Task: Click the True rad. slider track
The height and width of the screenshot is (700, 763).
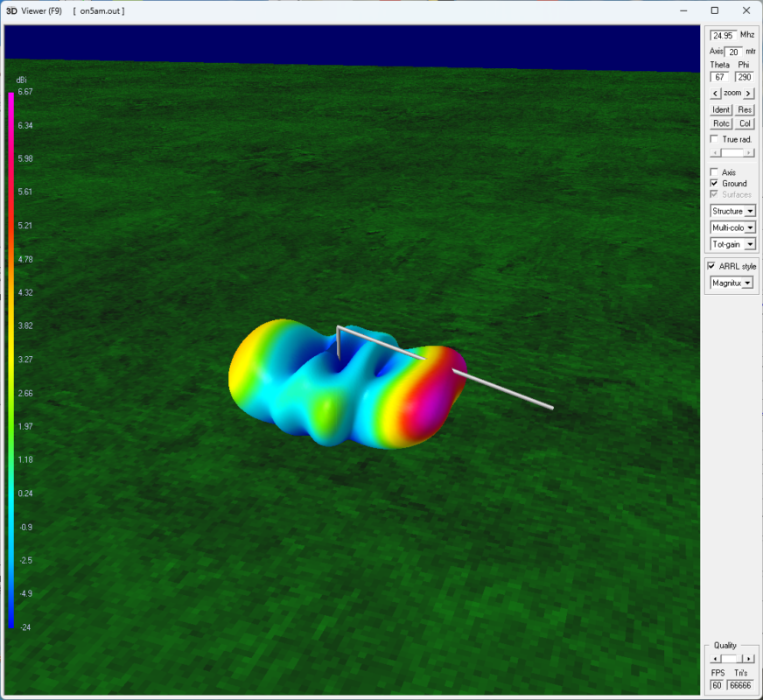Action: (731, 153)
